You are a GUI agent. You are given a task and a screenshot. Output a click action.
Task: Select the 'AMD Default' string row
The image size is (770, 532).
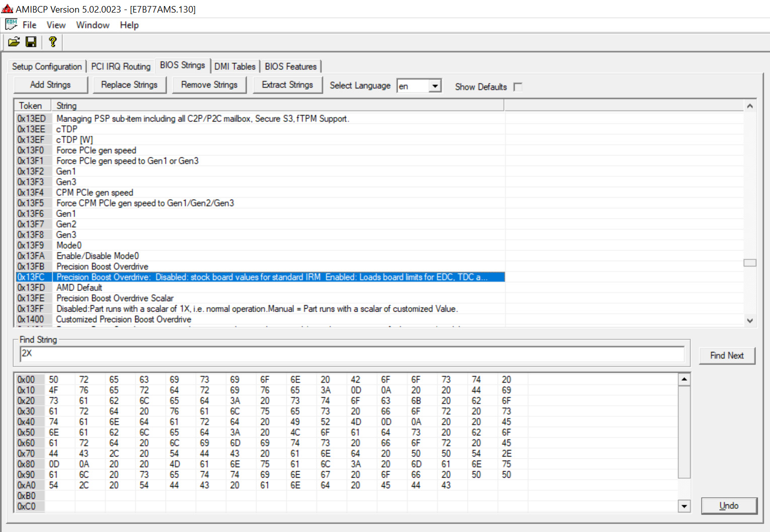click(260, 288)
